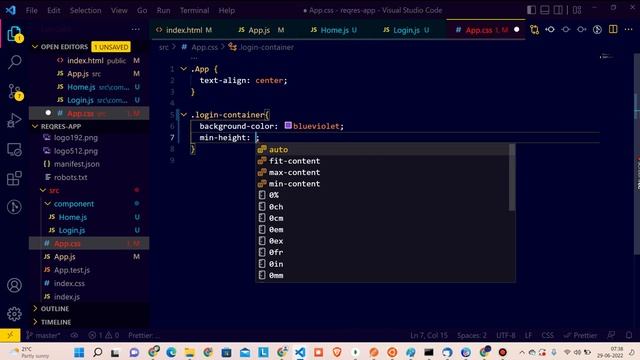Click the suggestion list scrollbar

[x=512, y=178]
